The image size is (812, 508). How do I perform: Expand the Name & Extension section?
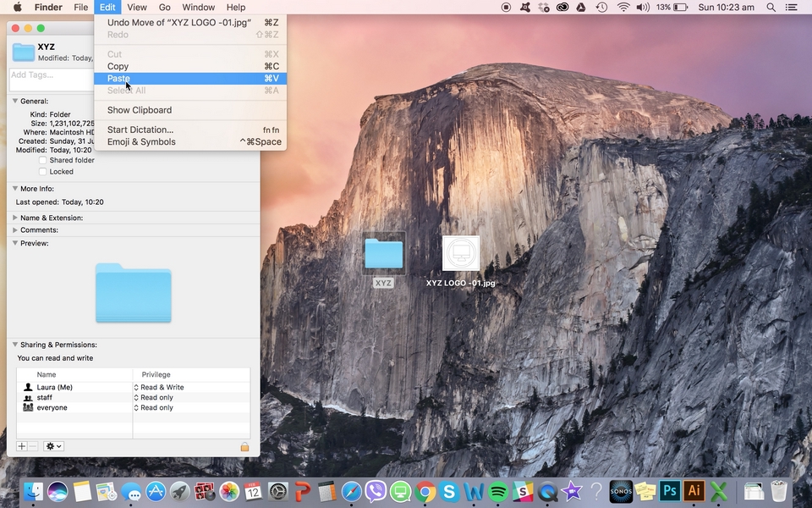15,218
